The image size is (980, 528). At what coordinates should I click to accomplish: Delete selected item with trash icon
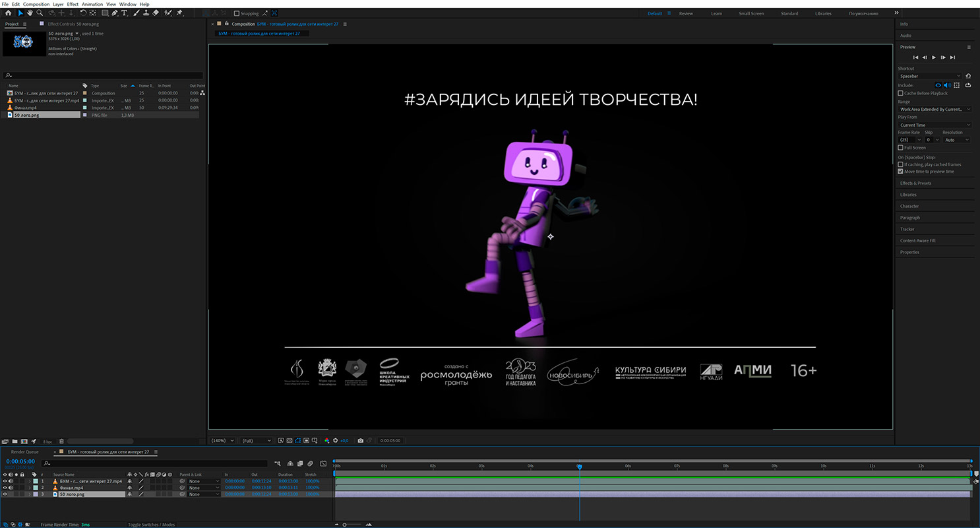click(61, 441)
